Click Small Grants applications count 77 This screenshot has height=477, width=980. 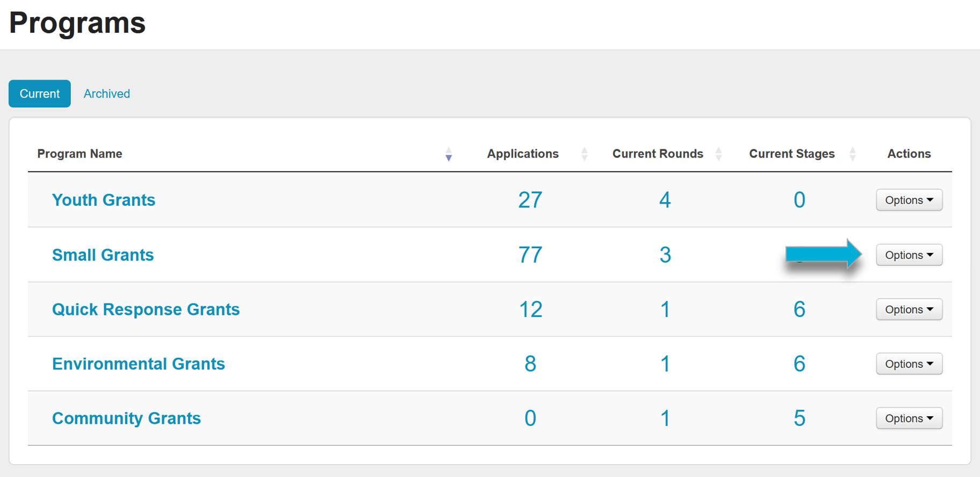[530, 255]
